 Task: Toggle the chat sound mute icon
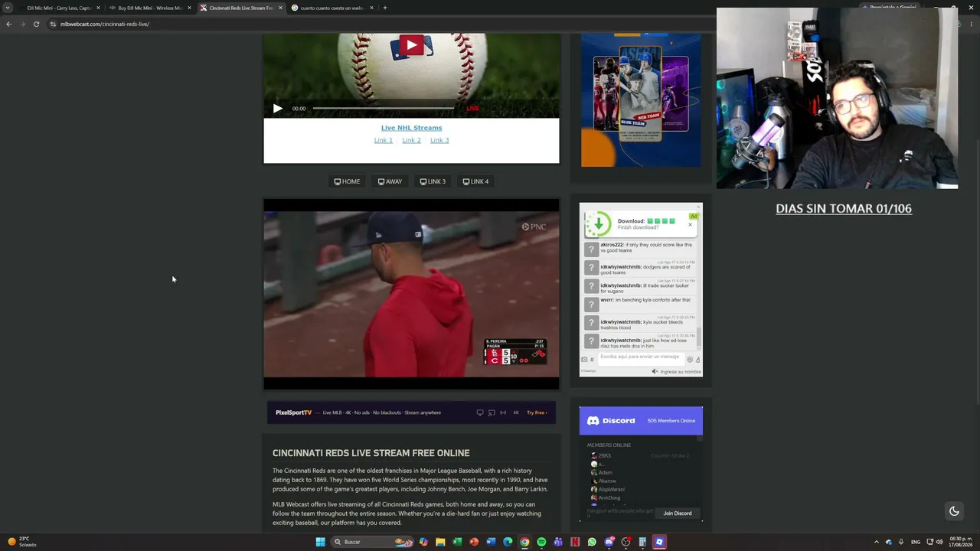[x=655, y=372]
